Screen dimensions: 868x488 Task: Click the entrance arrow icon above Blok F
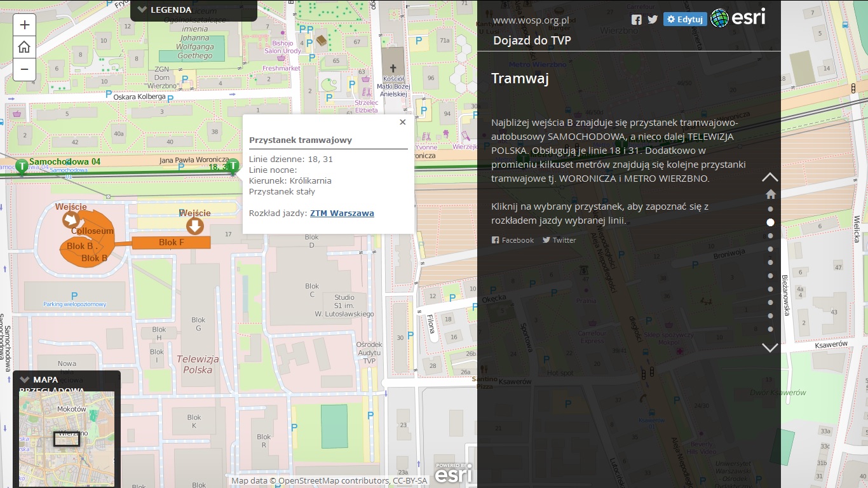(194, 226)
